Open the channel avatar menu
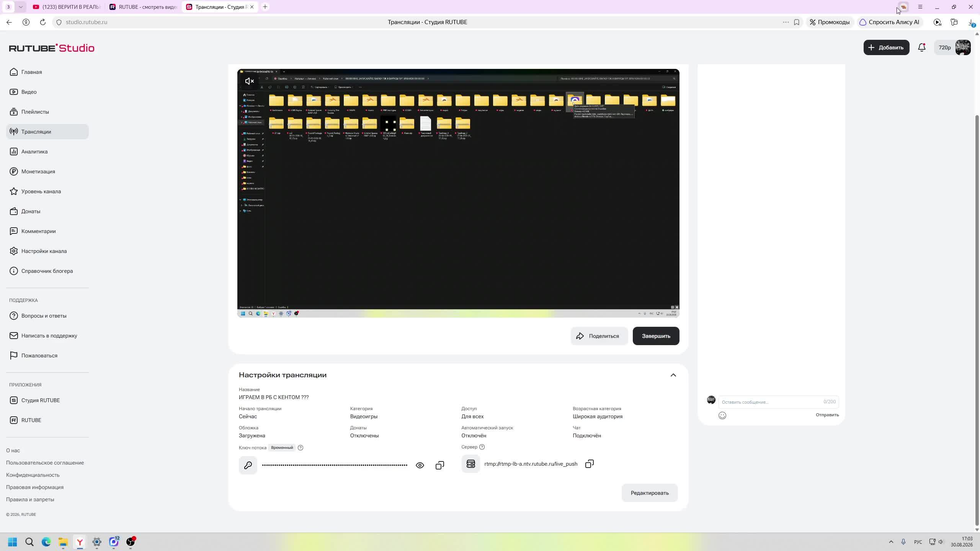The image size is (980, 551). 963,47
